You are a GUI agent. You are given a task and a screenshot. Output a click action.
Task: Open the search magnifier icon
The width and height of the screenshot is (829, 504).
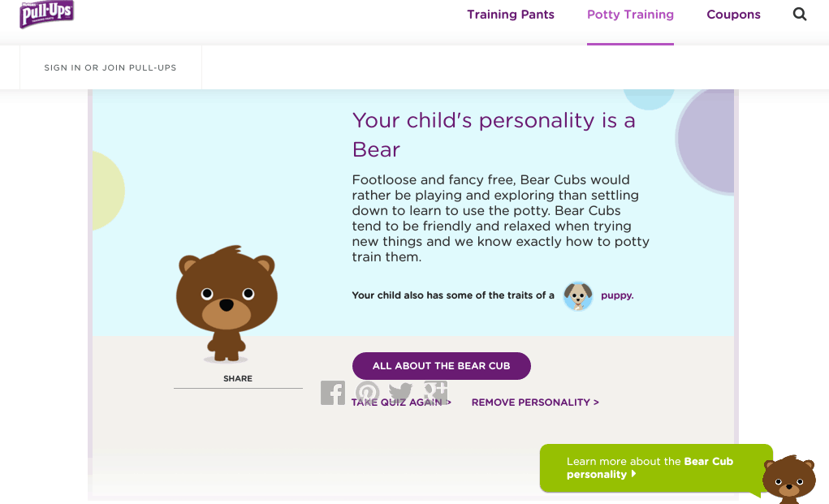pos(800,15)
